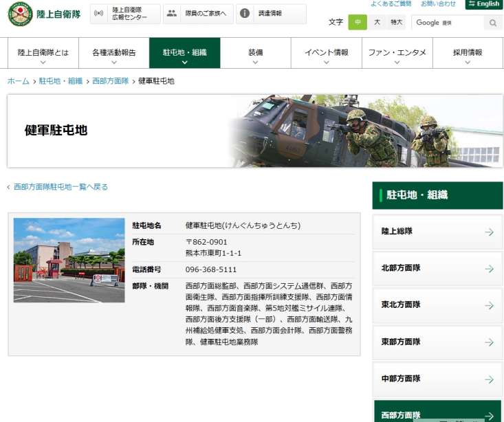Click the 健軍駐屯地 gate photo thumbnail
The height and width of the screenshot is (422, 504).
pyautogui.click(x=69, y=260)
